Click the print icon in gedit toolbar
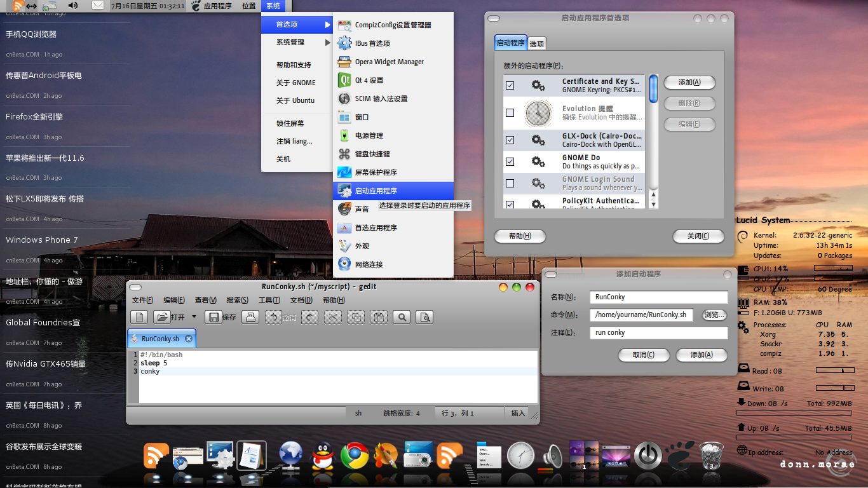 pyautogui.click(x=250, y=317)
